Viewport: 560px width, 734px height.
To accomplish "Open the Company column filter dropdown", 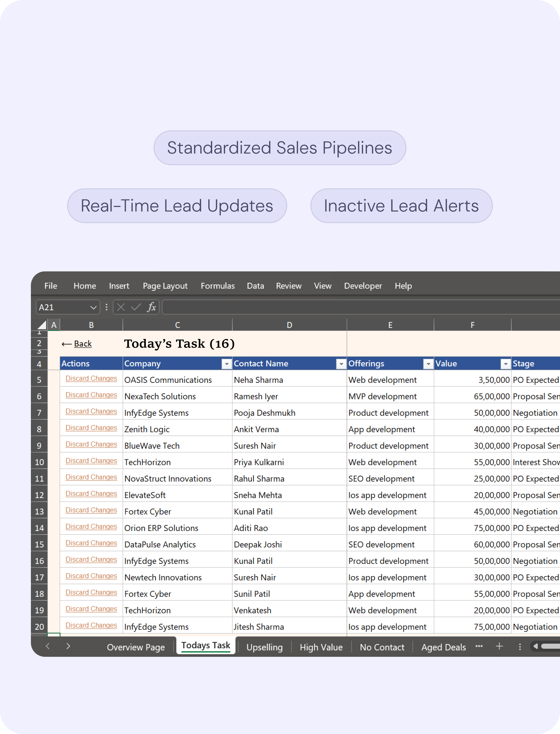I will click(227, 364).
